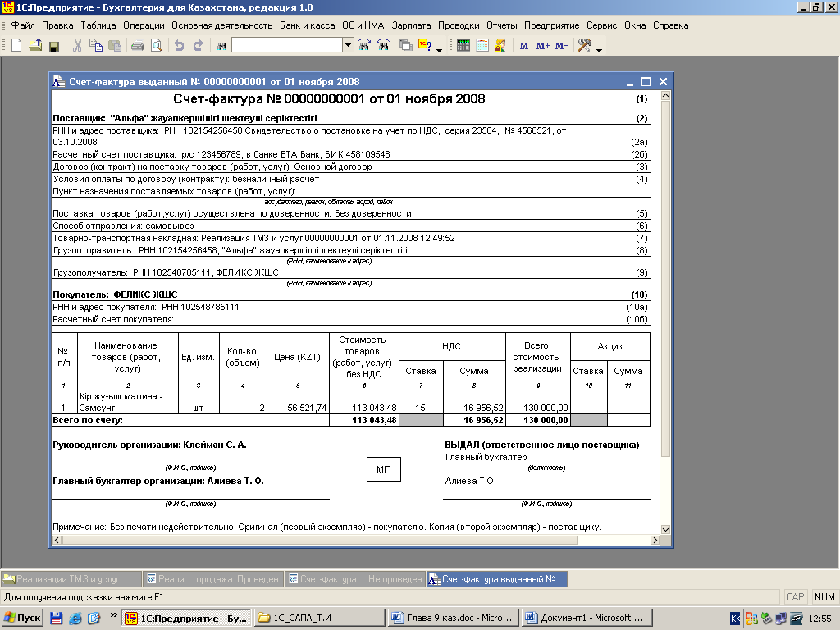Open the Операции menu
The image size is (840, 630).
point(144,25)
